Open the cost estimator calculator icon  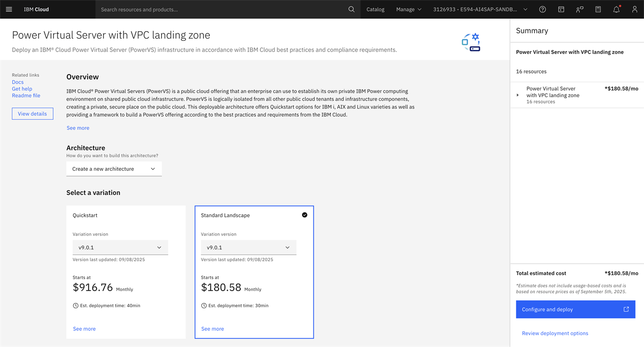pyautogui.click(x=598, y=9)
